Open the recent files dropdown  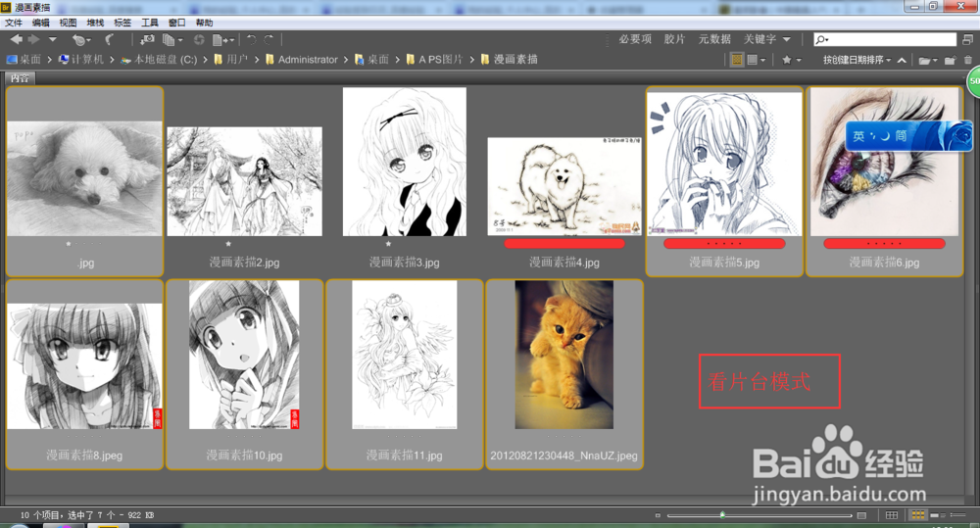tap(80, 40)
